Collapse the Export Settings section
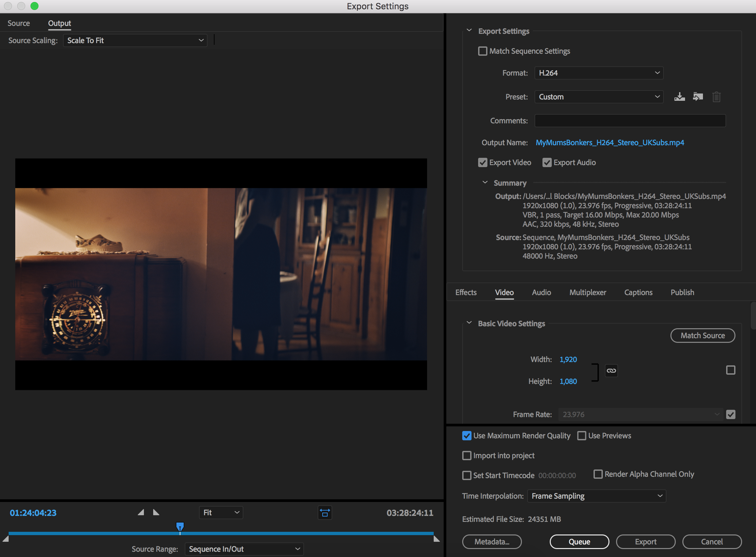Image resolution: width=756 pixels, height=557 pixels. (x=469, y=31)
